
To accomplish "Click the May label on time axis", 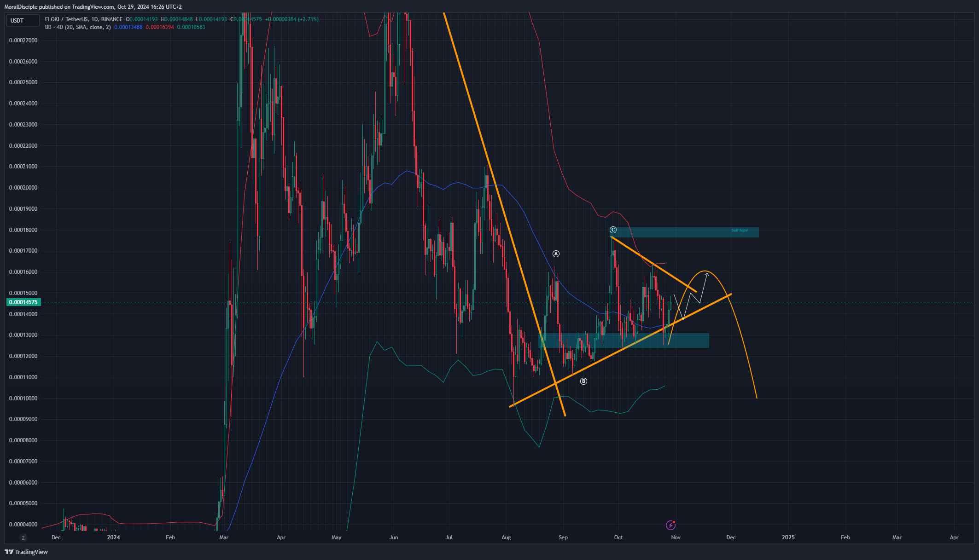I will point(337,537).
